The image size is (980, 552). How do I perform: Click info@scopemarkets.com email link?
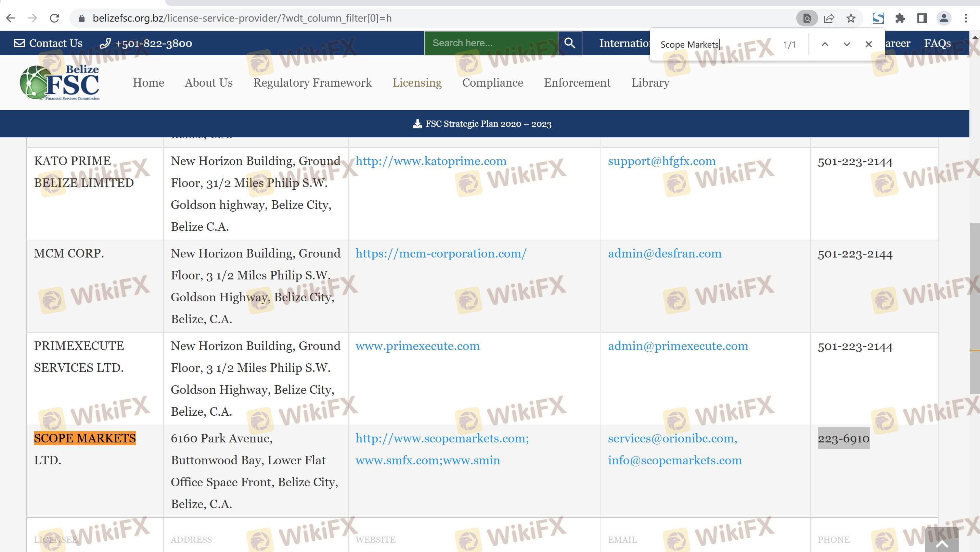(674, 460)
